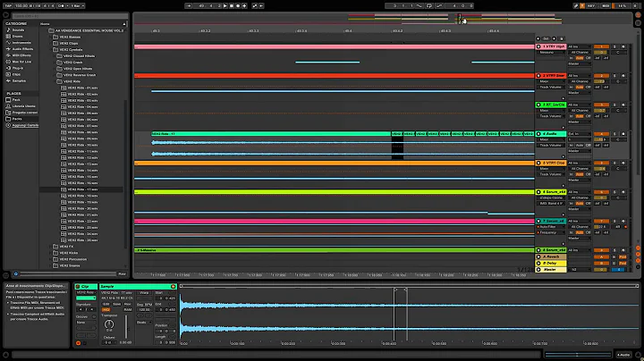Select the Samples category icon
644x361 pixels.
8,80
